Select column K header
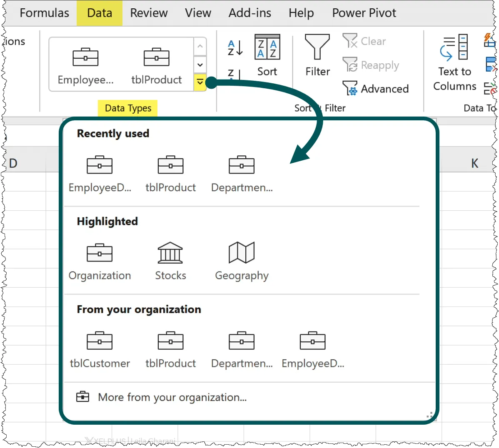This screenshot has height=448, width=499. [474, 163]
